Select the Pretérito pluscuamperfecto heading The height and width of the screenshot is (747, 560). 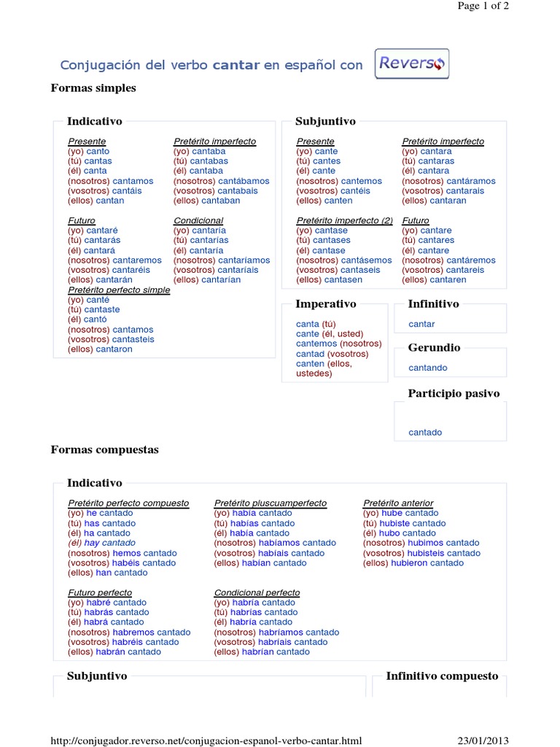(x=271, y=503)
